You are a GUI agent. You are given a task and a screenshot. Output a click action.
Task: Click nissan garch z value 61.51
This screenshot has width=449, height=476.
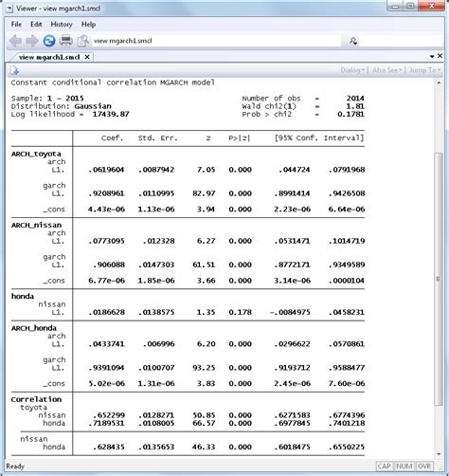(204, 265)
